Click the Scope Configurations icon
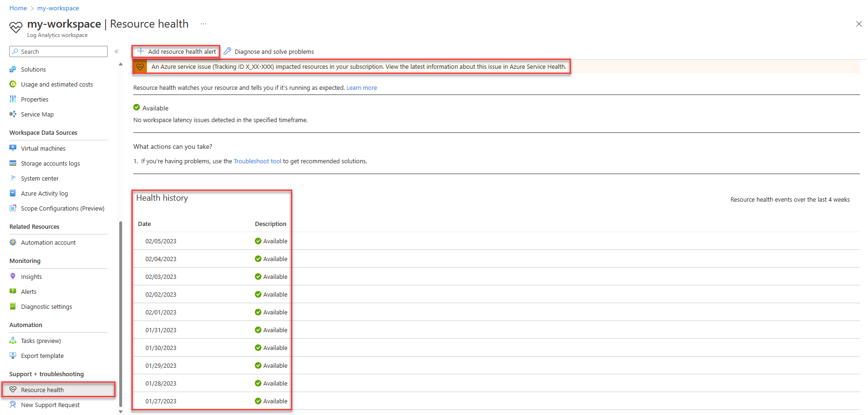This screenshot has width=868, height=415. pyautogui.click(x=13, y=208)
